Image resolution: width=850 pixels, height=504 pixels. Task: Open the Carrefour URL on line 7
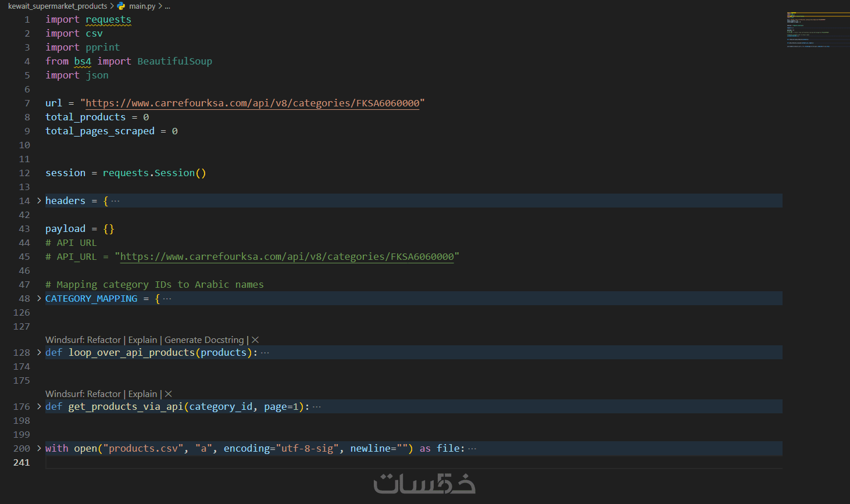[252, 103]
